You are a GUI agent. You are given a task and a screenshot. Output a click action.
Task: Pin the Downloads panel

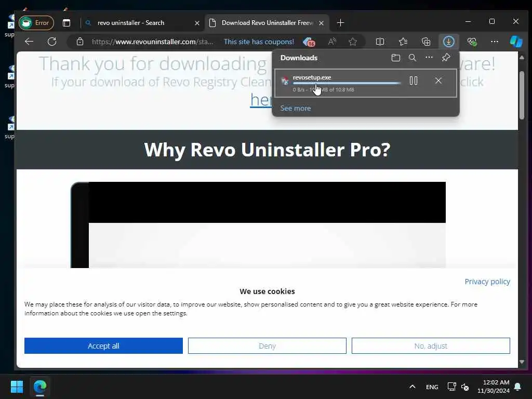point(446,58)
